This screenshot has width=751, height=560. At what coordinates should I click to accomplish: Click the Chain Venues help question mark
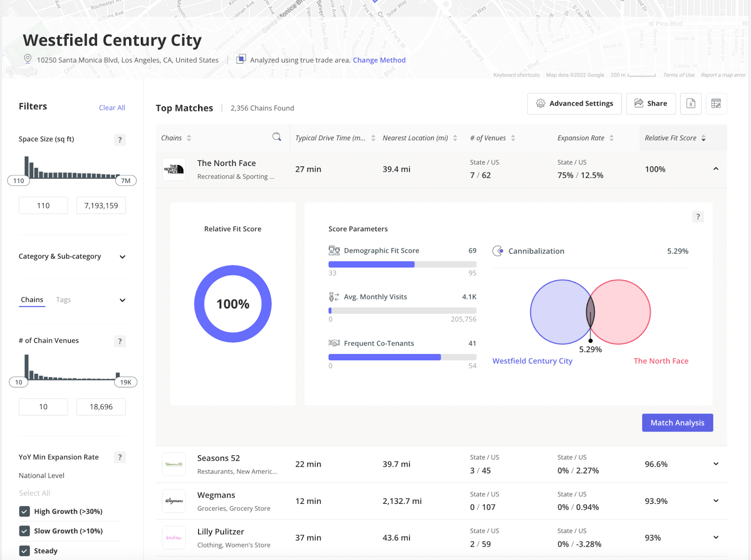tap(120, 341)
